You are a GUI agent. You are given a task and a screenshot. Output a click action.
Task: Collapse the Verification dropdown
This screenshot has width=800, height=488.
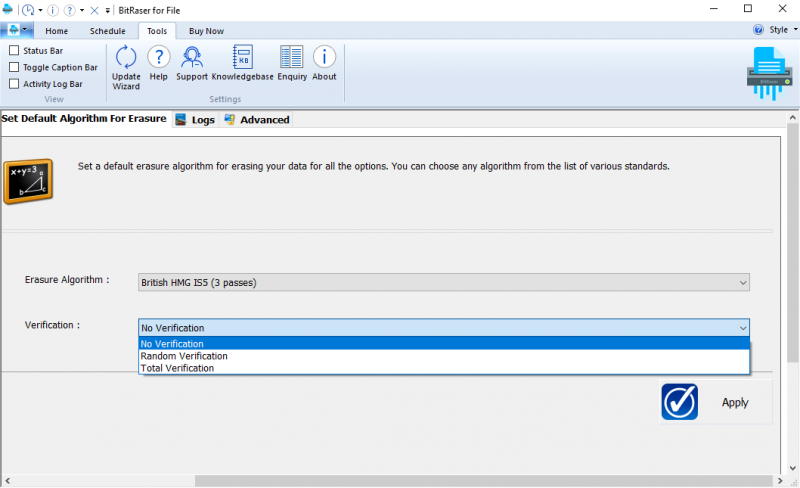[x=743, y=328]
